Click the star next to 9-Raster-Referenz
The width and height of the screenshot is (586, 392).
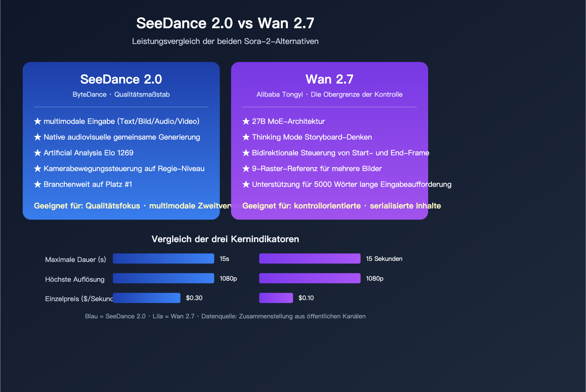pyautogui.click(x=246, y=169)
